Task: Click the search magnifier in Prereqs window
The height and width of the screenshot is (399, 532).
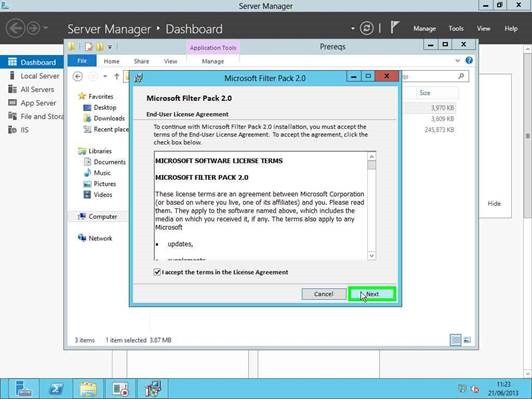Action: 461,76
